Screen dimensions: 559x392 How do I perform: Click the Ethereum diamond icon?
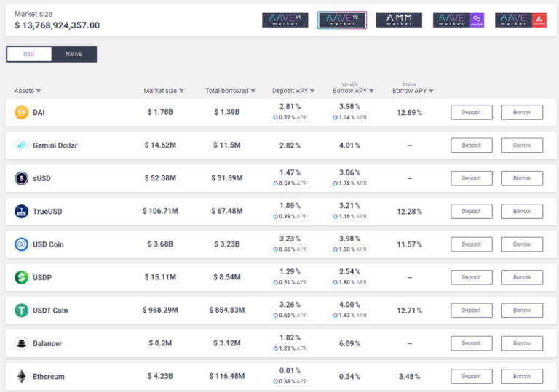(x=22, y=377)
